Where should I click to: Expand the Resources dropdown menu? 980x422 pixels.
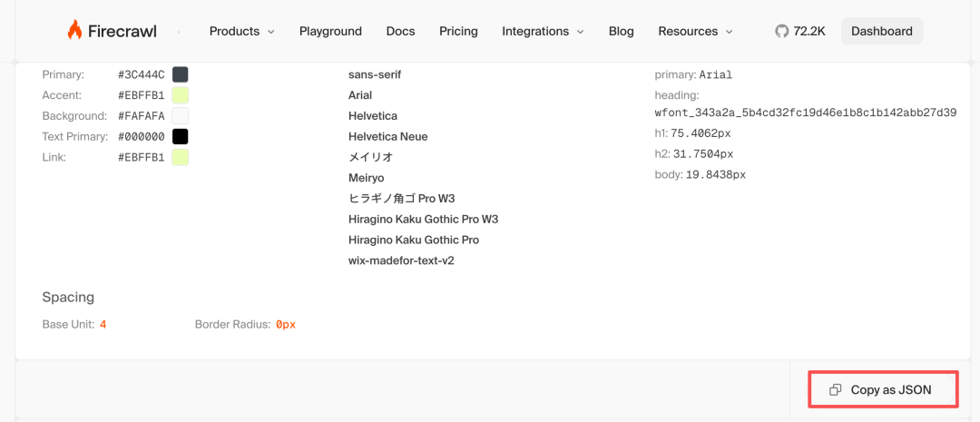click(x=695, y=31)
